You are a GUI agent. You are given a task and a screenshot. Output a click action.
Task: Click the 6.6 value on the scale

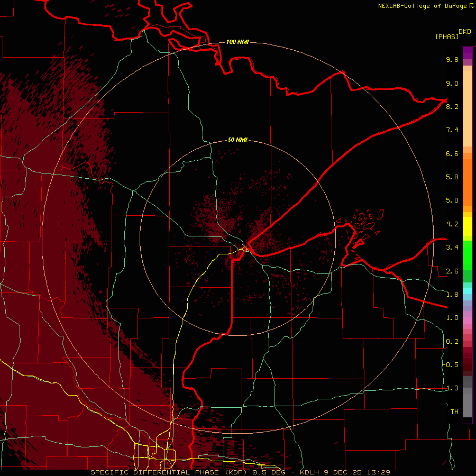coord(452,153)
